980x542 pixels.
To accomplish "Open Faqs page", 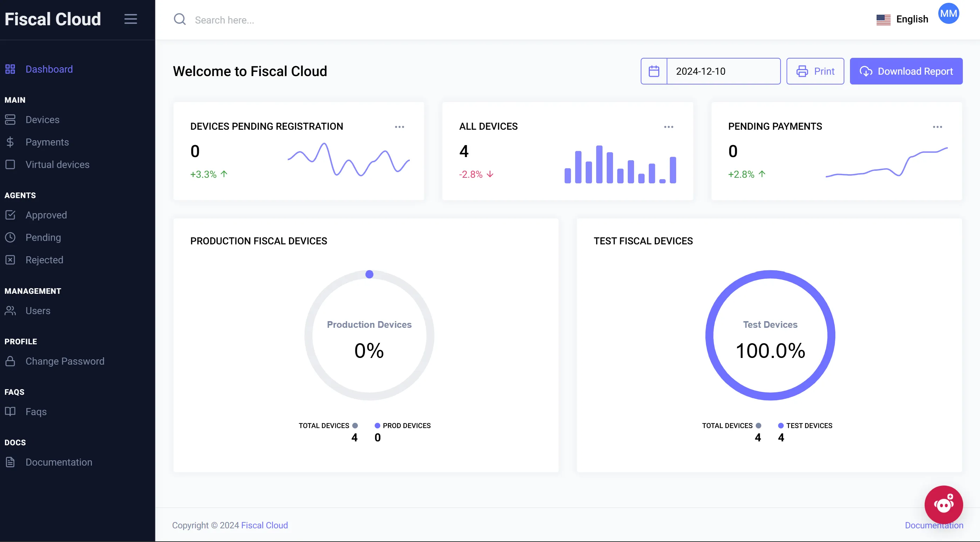I will pyautogui.click(x=36, y=412).
